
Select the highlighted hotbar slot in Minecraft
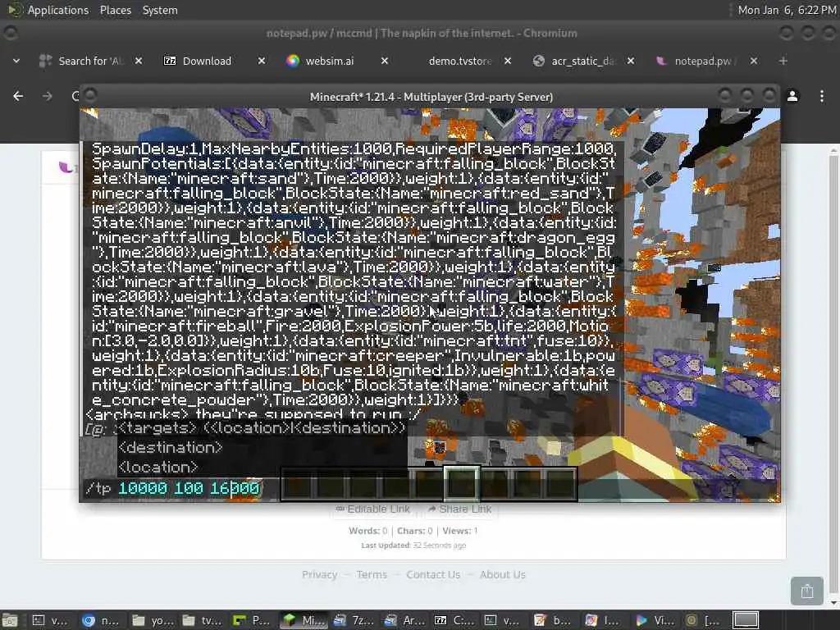(461, 483)
